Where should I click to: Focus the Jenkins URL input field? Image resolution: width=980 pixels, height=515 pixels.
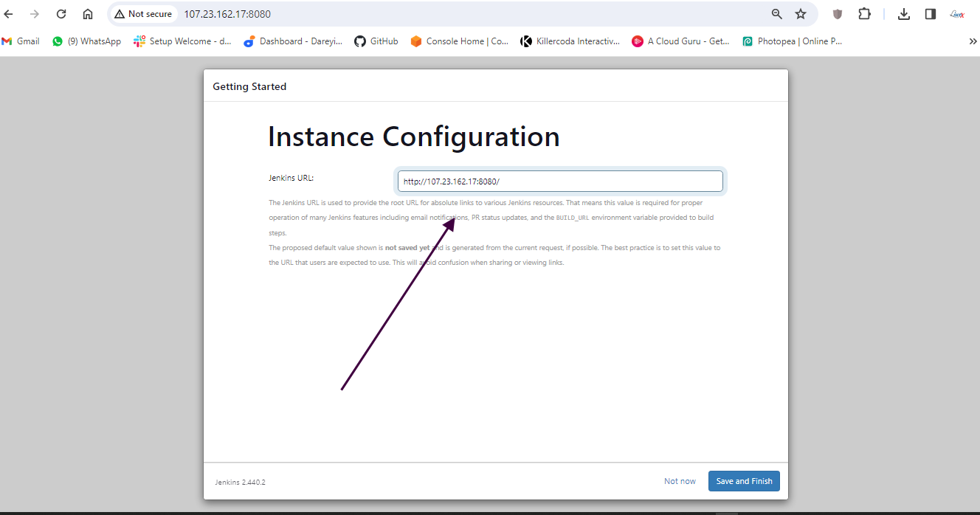click(x=560, y=182)
